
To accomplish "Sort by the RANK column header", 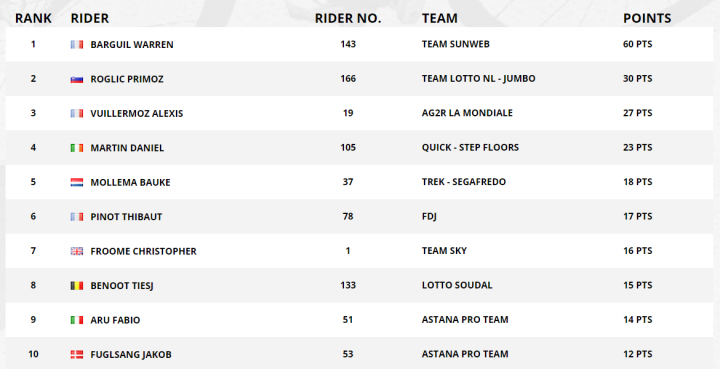I will [x=33, y=18].
